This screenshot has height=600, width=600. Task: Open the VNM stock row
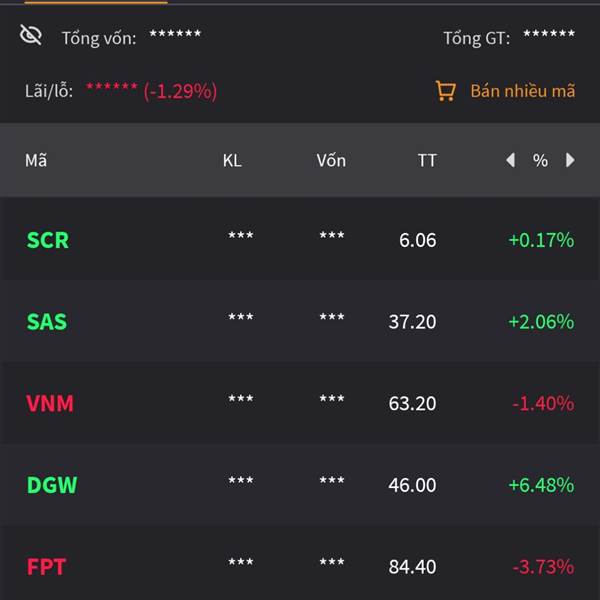coord(50,404)
